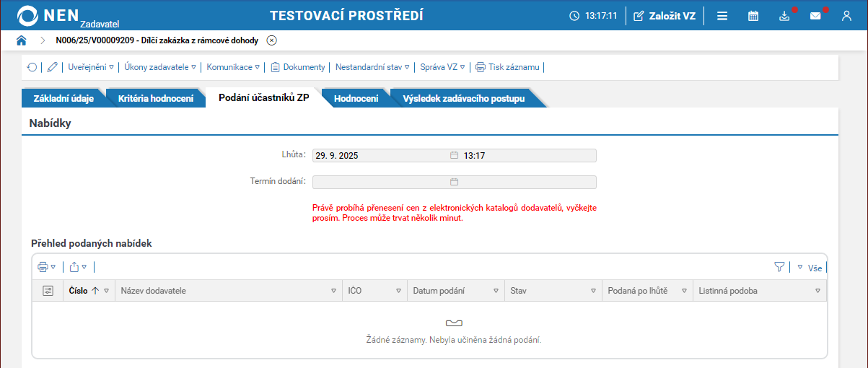The width and height of the screenshot is (868, 368).
Task: Open the Uveřejnění menu
Action: pyautogui.click(x=91, y=67)
